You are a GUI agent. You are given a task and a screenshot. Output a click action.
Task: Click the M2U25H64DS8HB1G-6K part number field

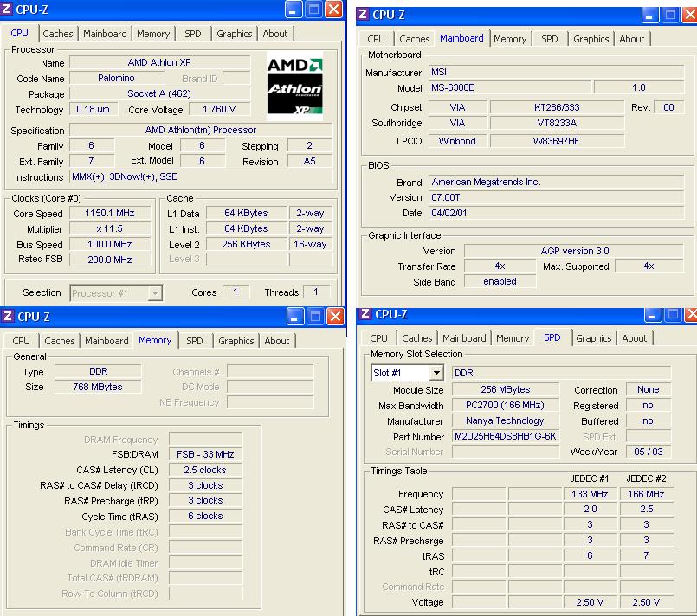tap(506, 436)
